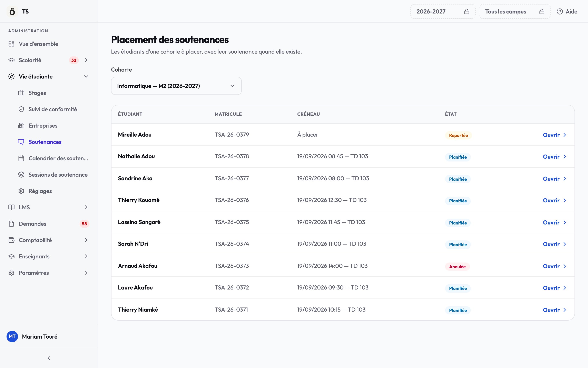Collapse the Vie étudiante section chevron
Viewport: 588px width, 368px height.
[86, 76]
